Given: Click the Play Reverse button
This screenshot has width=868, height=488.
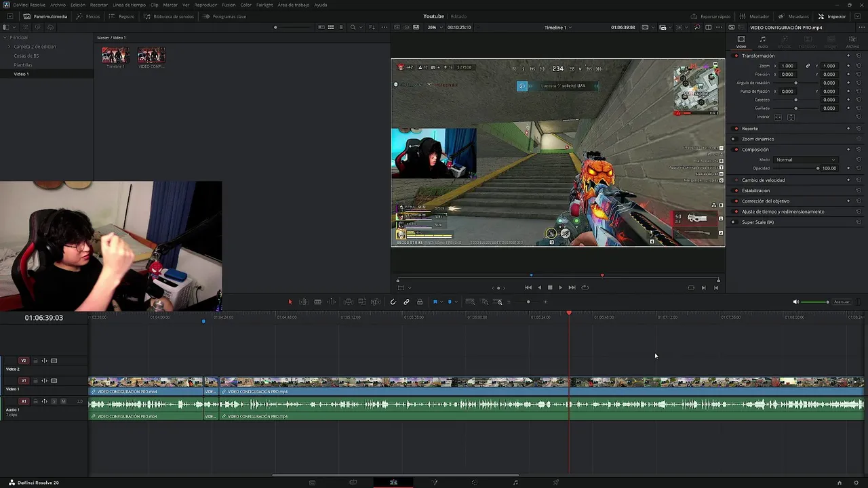Looking at the screenshot, I should (x=540, y=287).
